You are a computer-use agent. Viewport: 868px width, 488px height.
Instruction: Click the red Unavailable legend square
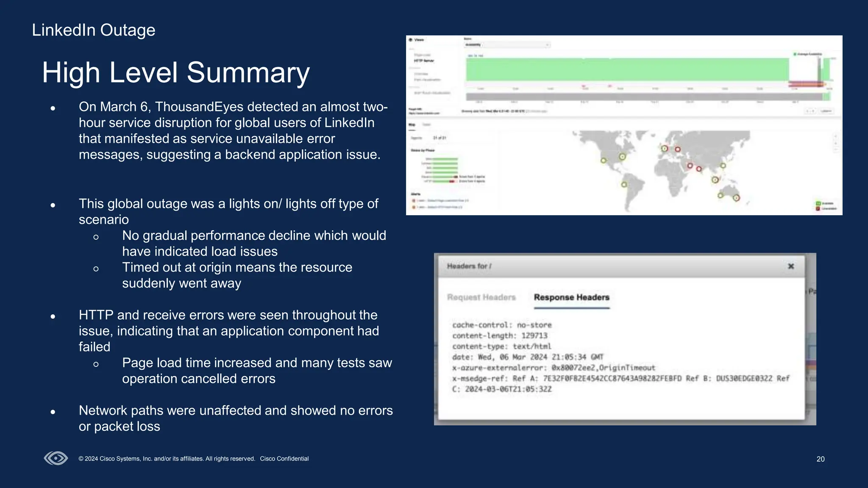[818, 208]
